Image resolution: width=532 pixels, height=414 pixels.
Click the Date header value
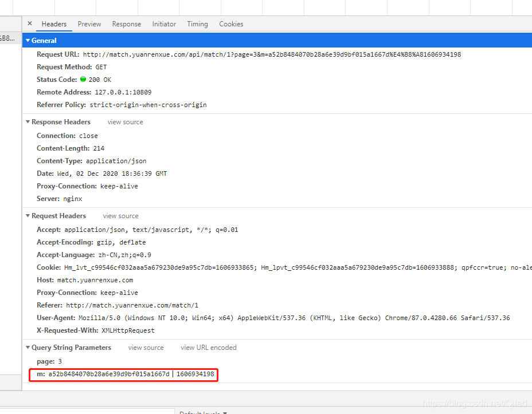click(x=112, y=174)
